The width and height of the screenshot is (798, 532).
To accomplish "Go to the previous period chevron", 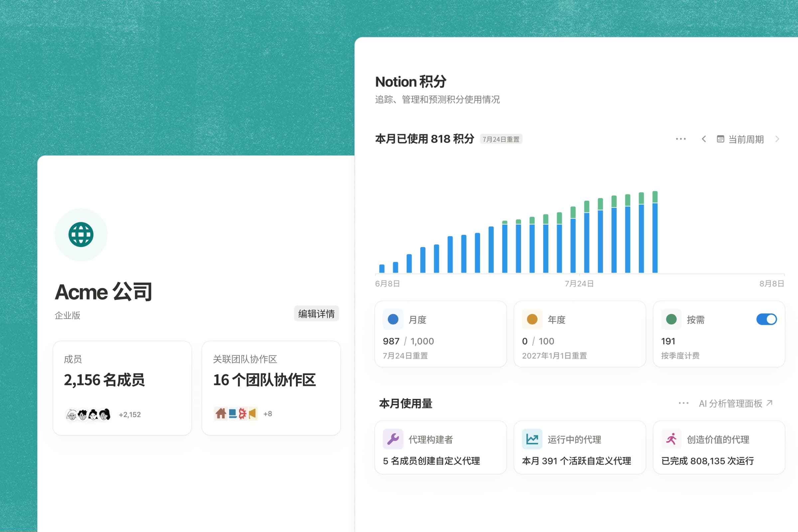I will coord(704,139).
